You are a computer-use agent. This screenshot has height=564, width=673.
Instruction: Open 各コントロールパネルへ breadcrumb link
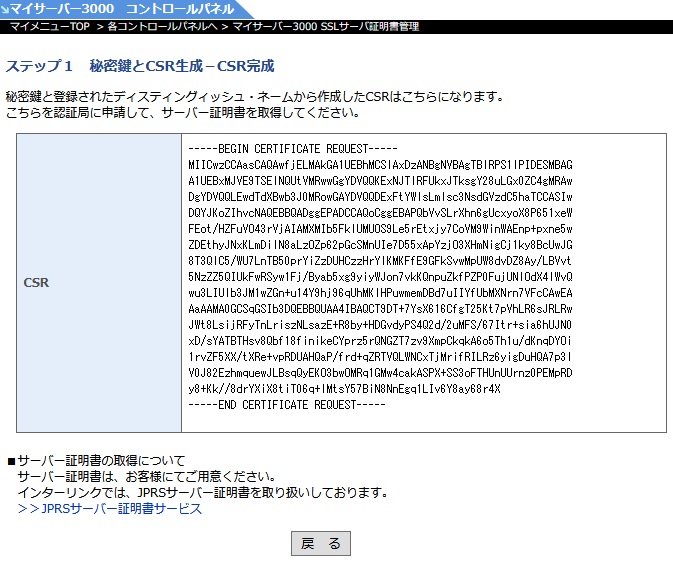160,25
